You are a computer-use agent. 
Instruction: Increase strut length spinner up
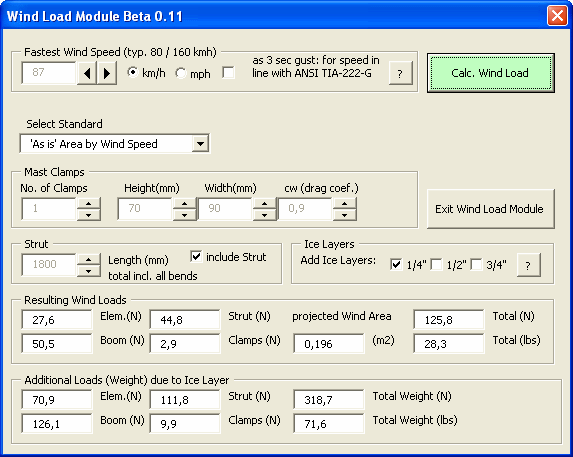[x=88, y=259]
